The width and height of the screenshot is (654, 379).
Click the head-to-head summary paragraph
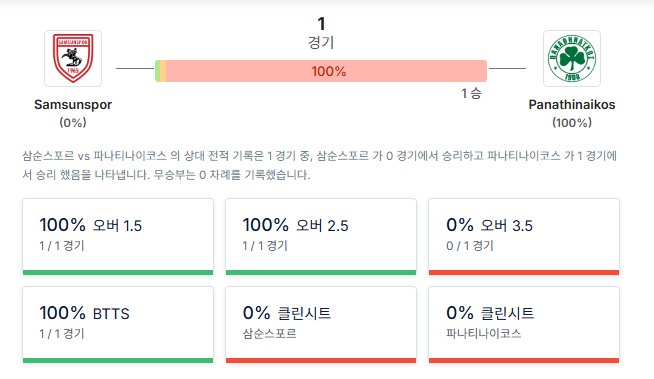[320, 165]
